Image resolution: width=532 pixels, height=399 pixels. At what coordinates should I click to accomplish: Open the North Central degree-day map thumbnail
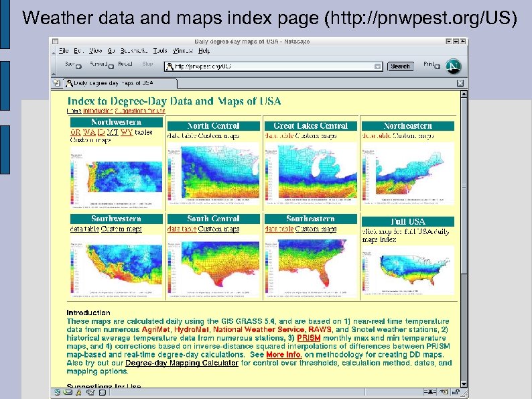pyautogui.click(x=214, y=174)
